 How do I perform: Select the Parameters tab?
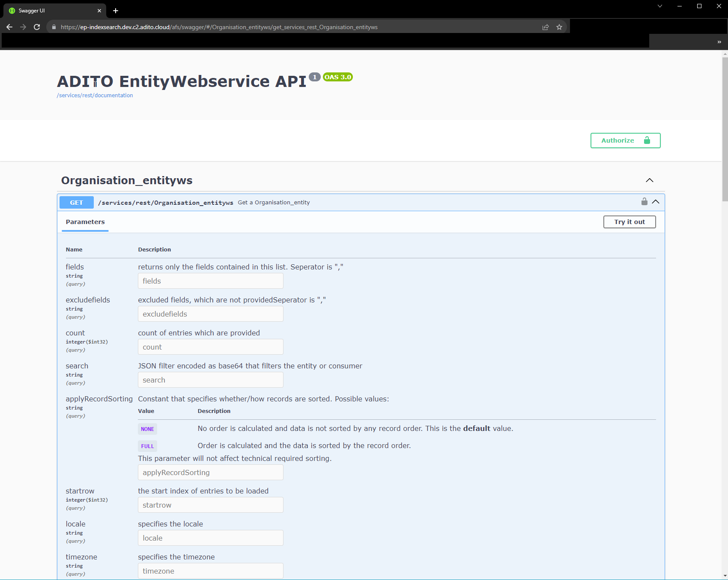click(x=85, y=222)
